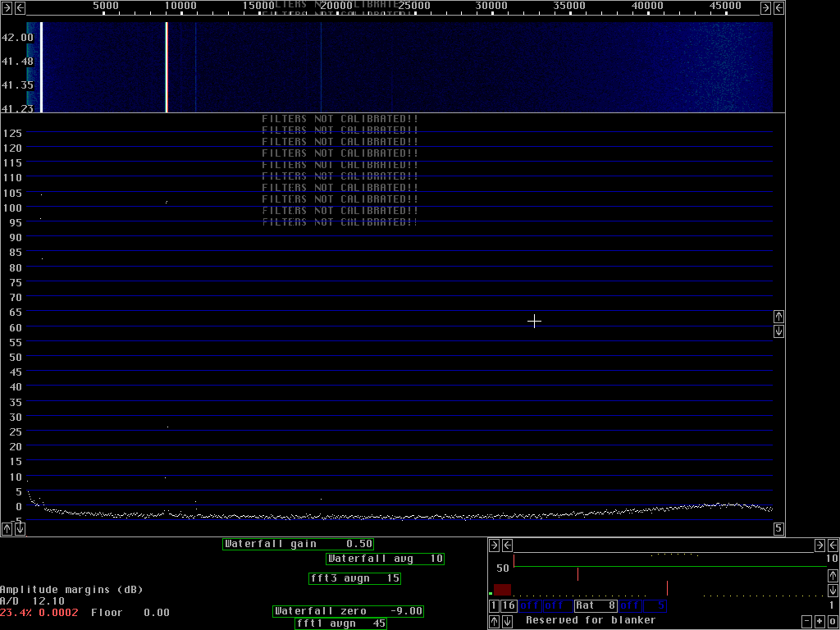Click the 41.23 waterfall time label

[x=17, y=108]
